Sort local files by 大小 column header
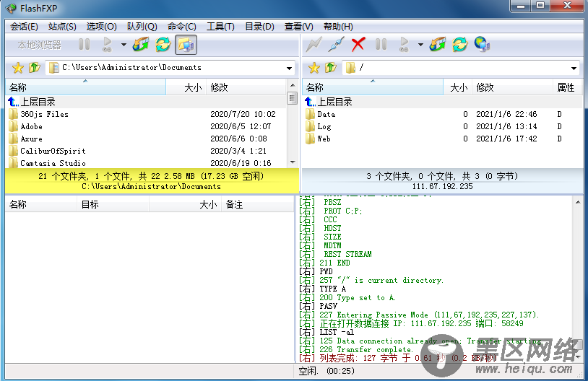Viewport: 588px width, 381px height. (x=186, y=87)
